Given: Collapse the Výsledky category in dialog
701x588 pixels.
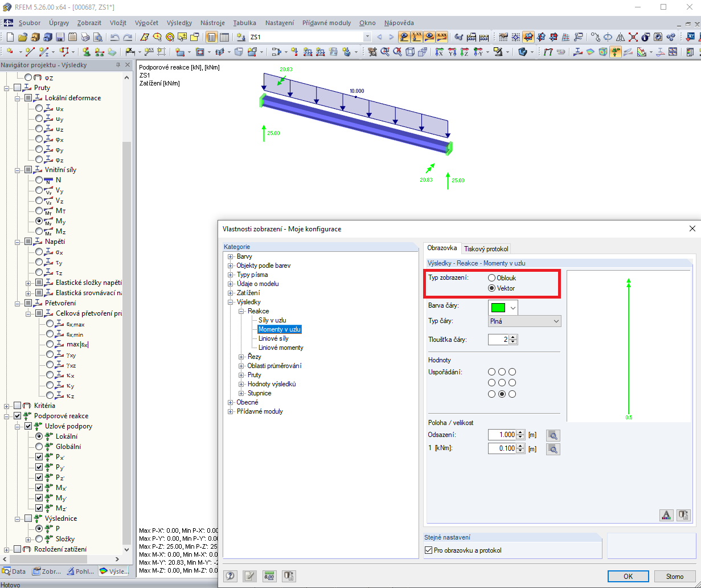Looking at the screenshot, I should [231, 302].
